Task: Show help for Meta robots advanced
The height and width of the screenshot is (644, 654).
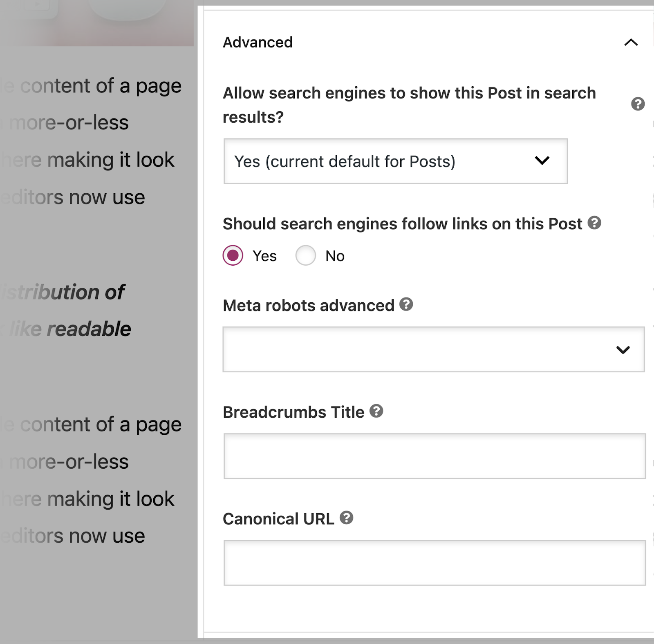Action: tap(406, 304)
